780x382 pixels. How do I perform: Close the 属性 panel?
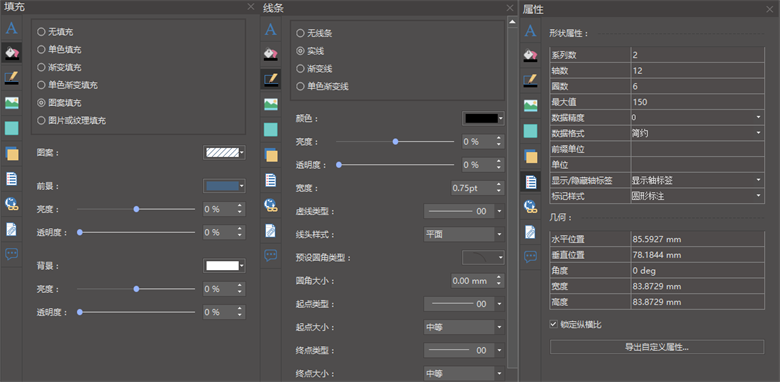pos(770,9)
